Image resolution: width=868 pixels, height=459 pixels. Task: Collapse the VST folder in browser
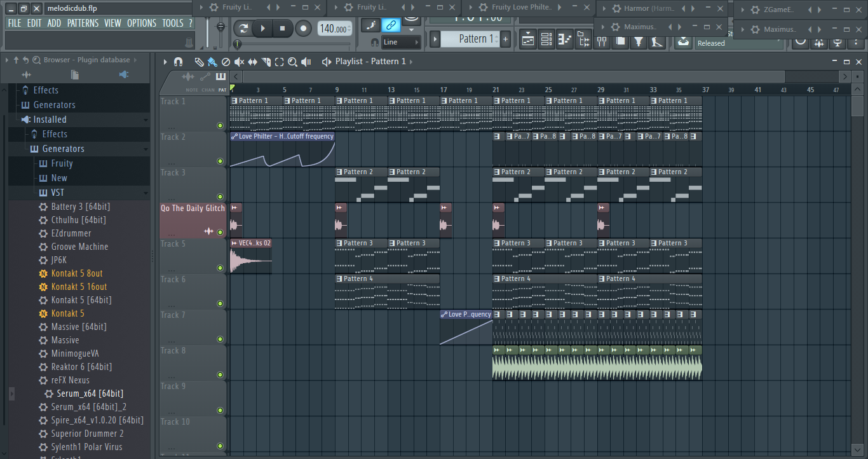point(146,193)
